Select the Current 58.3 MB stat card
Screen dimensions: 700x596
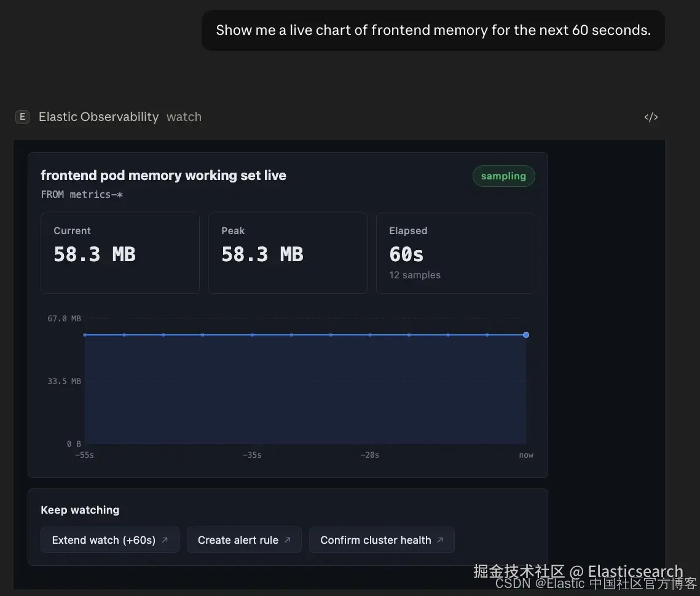point(120,253)
